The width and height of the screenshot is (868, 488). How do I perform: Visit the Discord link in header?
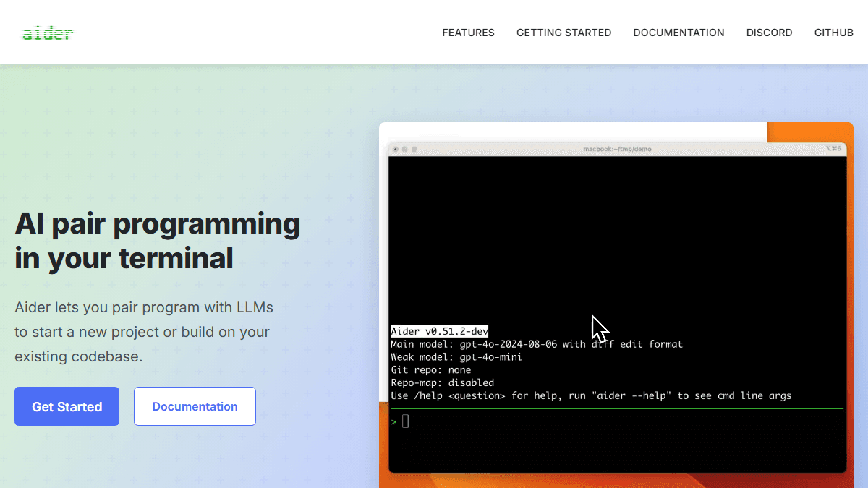pyautogui.click(x=770, y=33)
